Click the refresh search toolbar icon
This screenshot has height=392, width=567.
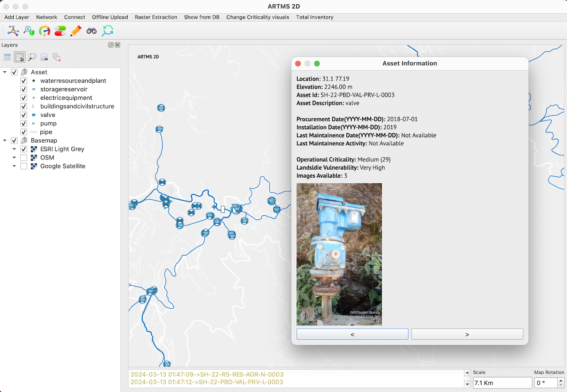108,31
